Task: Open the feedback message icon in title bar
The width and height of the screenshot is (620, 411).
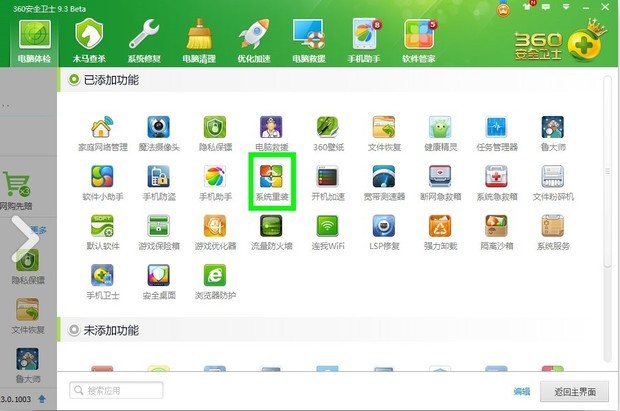Action: click(x=546, y=7)
